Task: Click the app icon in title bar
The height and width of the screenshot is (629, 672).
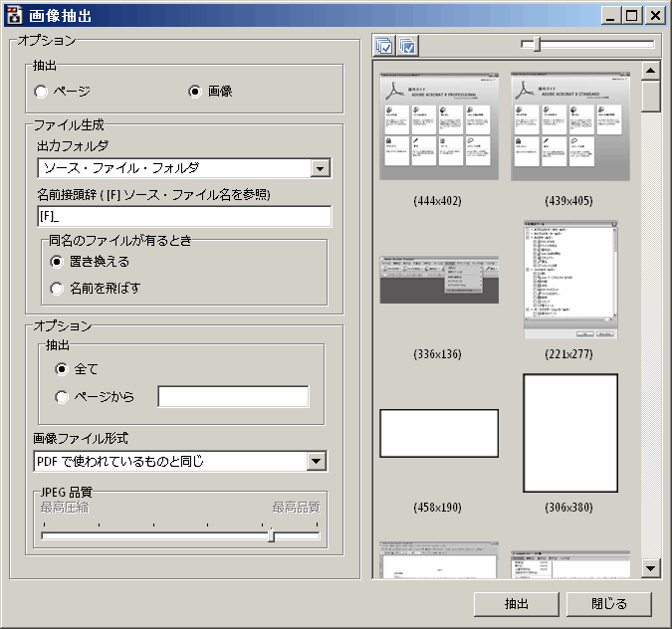Action: pos(14,15)
